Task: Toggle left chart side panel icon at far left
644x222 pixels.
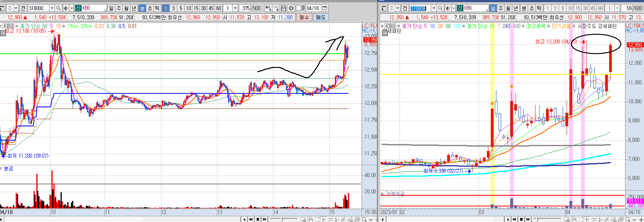Action: 2,8
